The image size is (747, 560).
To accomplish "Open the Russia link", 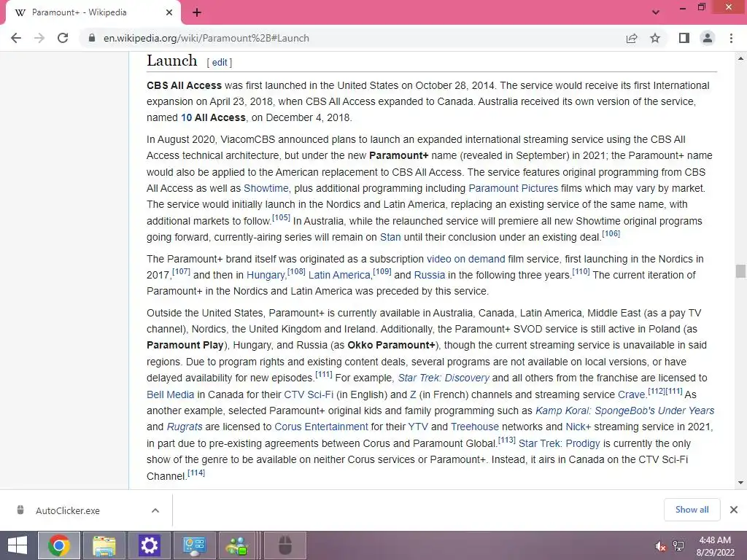I will click(429, 275).
